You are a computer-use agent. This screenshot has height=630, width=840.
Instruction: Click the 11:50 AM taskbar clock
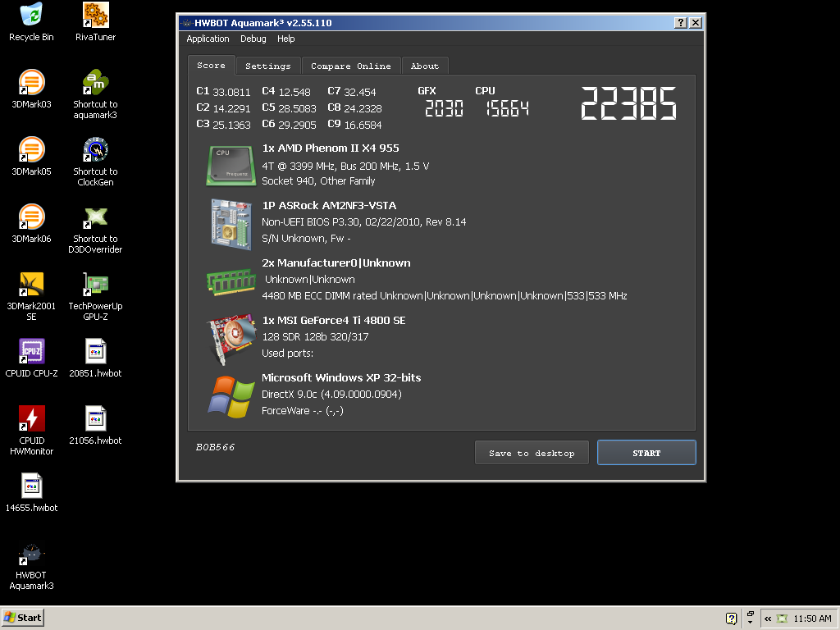813,619
